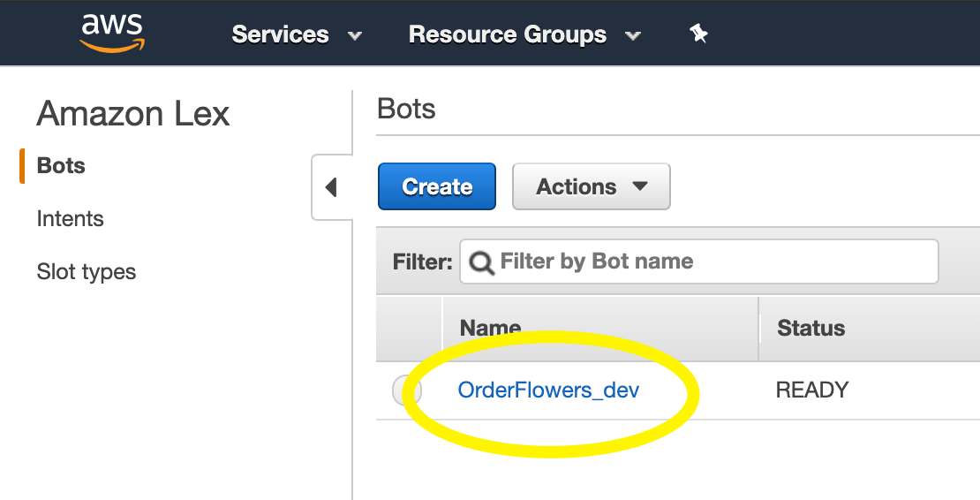Click the Amazon Lex sidebar title
The height and width of the screenshot is (500, 980).
tap(133, 114)
